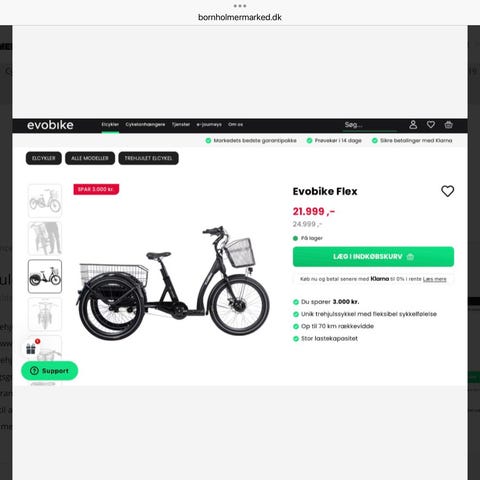Click the Søg search field
The width and height of the screenshot is (480, 480).
coord(370,125)
